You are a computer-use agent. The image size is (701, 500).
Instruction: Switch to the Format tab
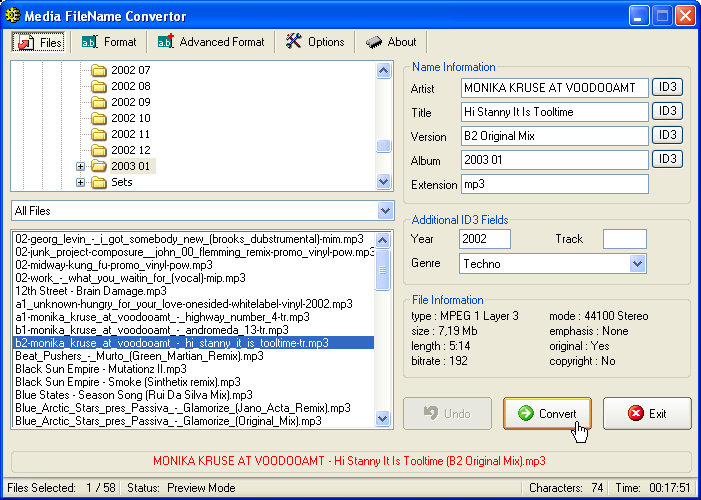pyautogui.click(x=109, y=42)
